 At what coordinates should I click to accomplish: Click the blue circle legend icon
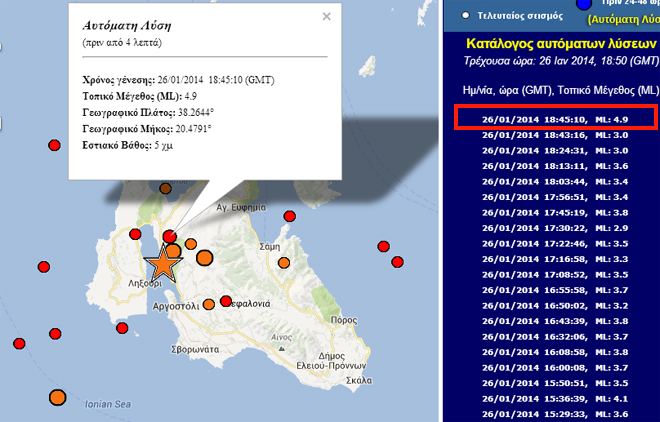pos(612,5)
